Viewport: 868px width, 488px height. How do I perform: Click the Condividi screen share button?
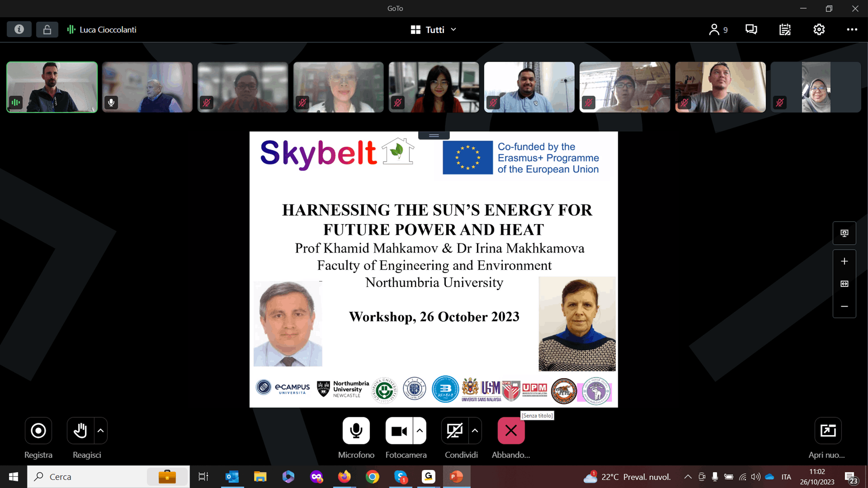[454, 431]
